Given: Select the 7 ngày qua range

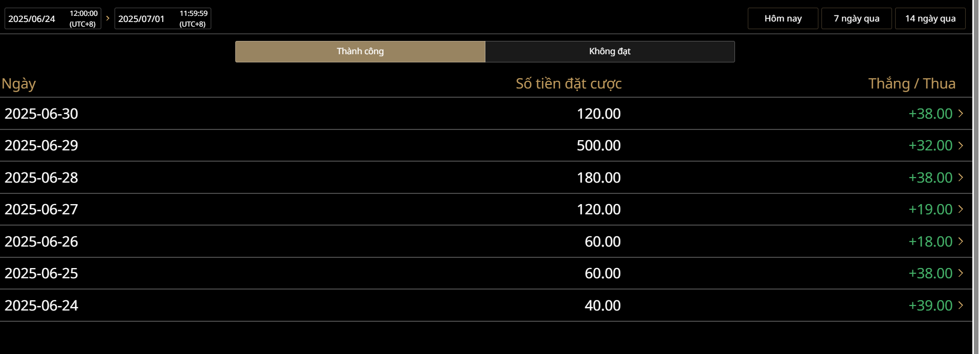Looking at the screenshot, I should pyautogui.click(x=856, y=18).
